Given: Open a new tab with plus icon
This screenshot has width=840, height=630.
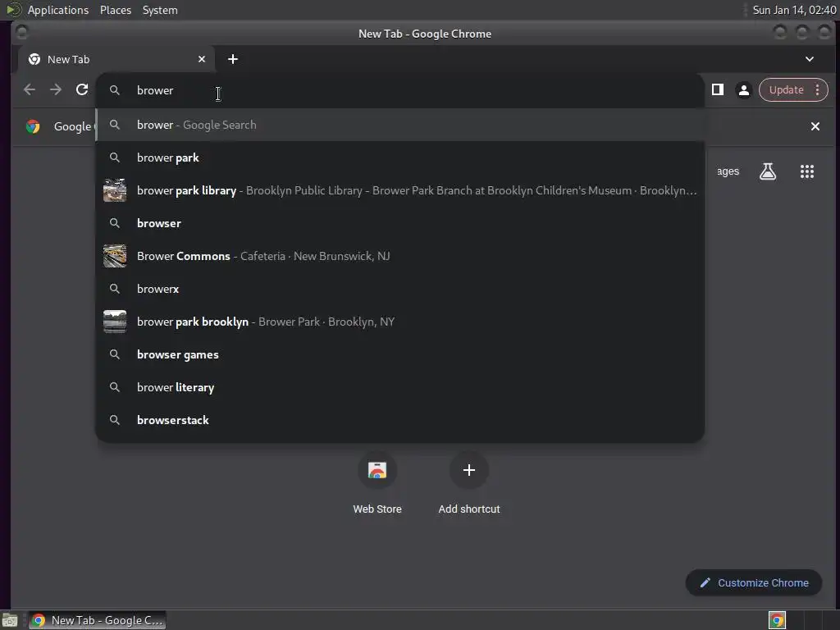Looking at the screenshot, I should pos(233,59).
